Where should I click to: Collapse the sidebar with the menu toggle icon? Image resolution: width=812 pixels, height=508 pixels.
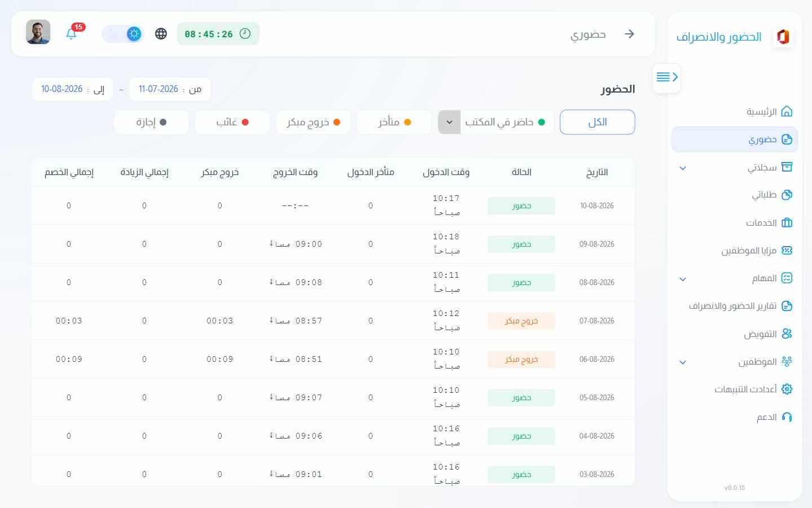click(x=667, y=77)
